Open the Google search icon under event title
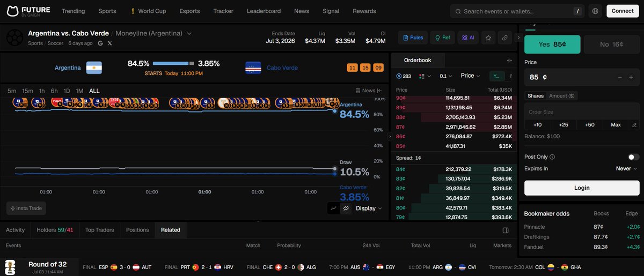The image size is (644, 276). point(100,43)
